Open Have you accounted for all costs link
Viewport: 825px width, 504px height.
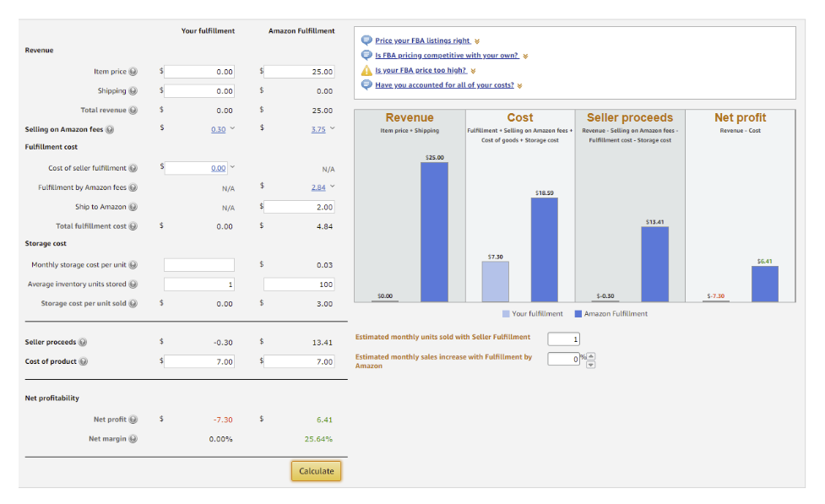(445, 84)
